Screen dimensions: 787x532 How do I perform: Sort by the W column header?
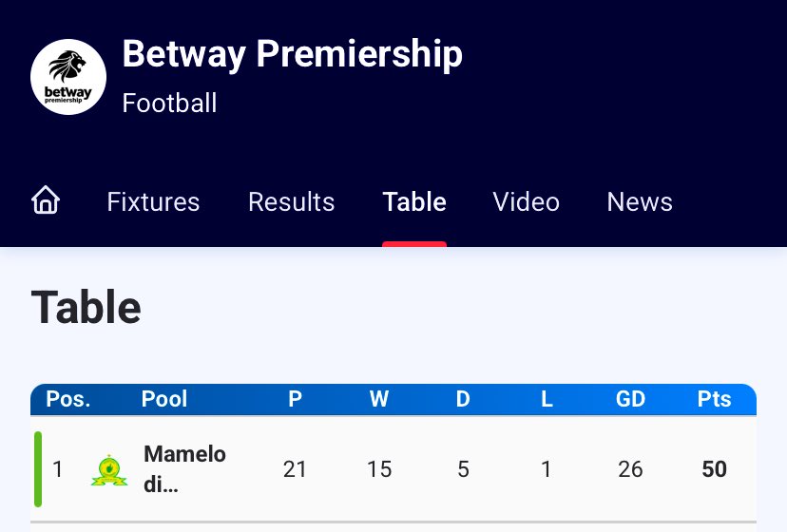(379, 399)
